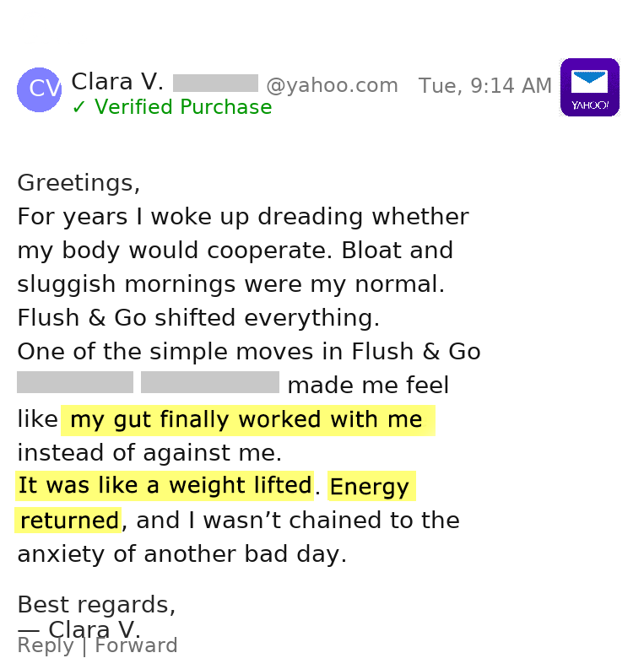Click the redacted email username box
This screenshot has width=644, height=669.
click(x=215, y=84)
